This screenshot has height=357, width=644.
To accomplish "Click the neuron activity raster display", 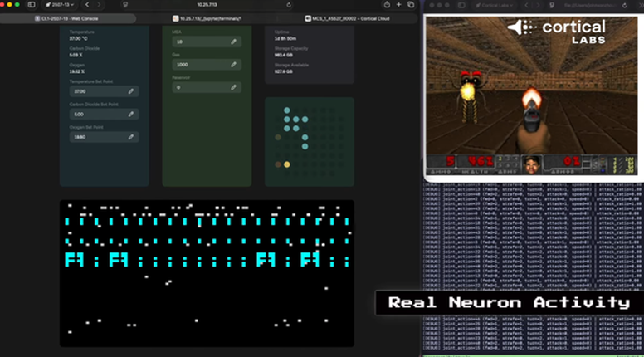I will pyautogui.click(x=207, y=272).
